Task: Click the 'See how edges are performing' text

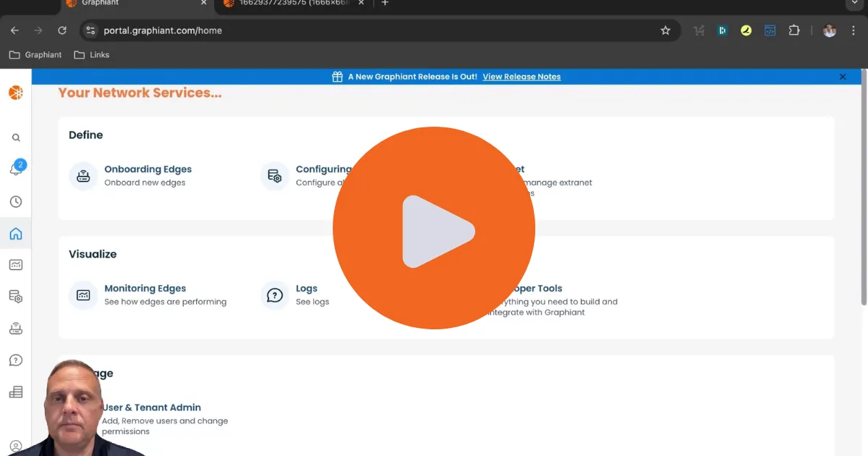Action: 166,302
